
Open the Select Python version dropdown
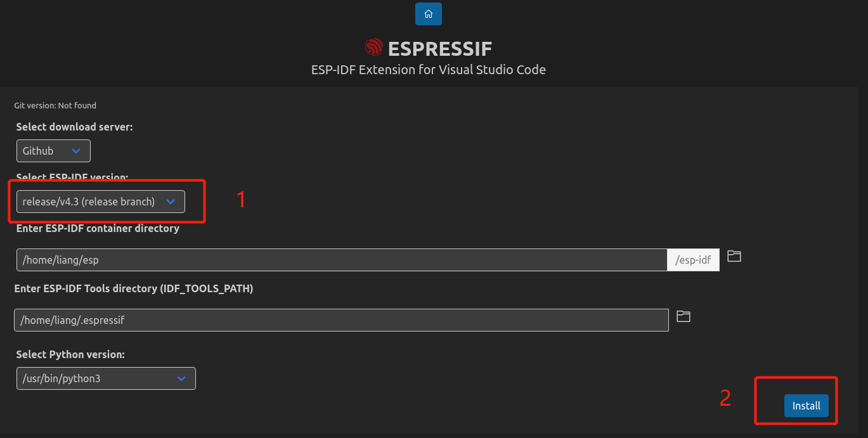pos(106,378)
